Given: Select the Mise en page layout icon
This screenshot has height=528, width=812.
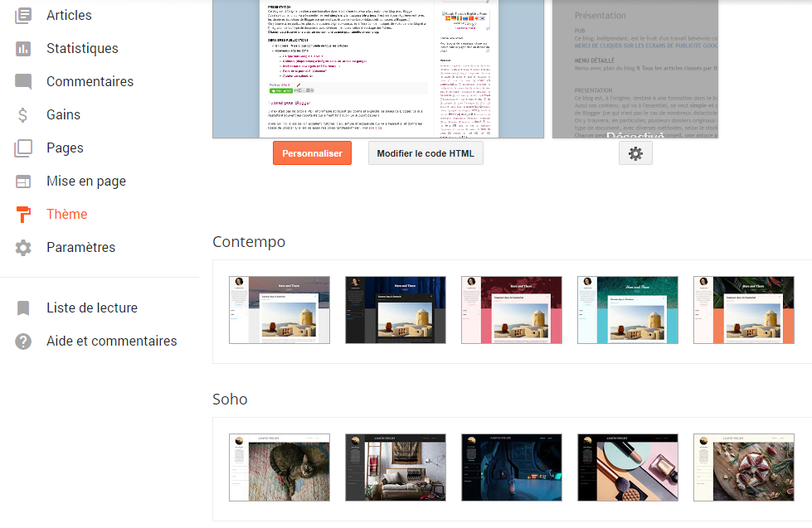Looking at the screenshot, I should 22,181.
